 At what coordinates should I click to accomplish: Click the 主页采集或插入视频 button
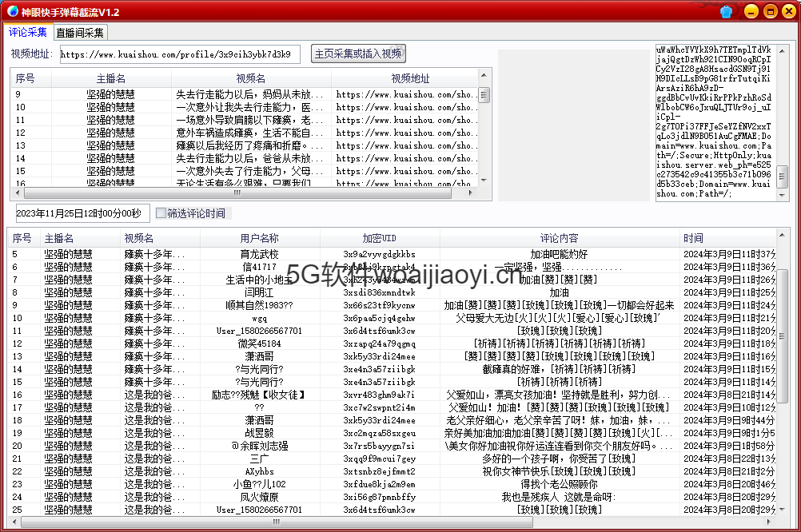pyautogui.click(x=358, y=54)
